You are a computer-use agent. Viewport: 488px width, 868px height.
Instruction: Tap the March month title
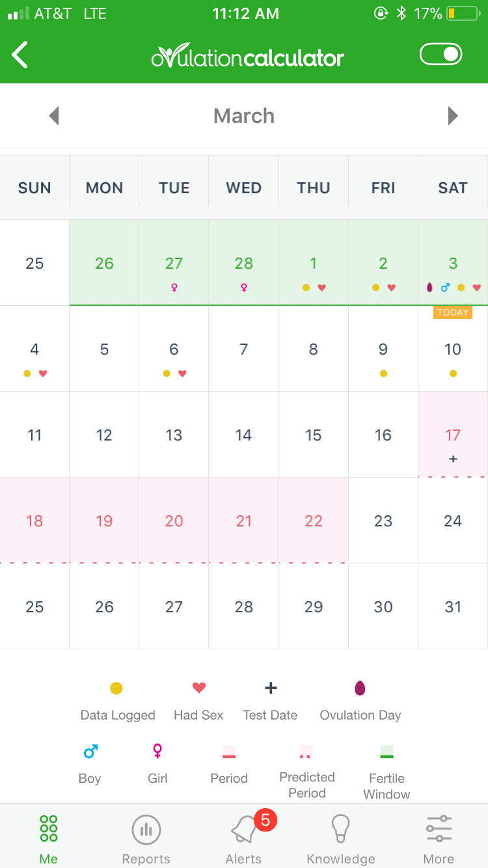click(244, 116)
